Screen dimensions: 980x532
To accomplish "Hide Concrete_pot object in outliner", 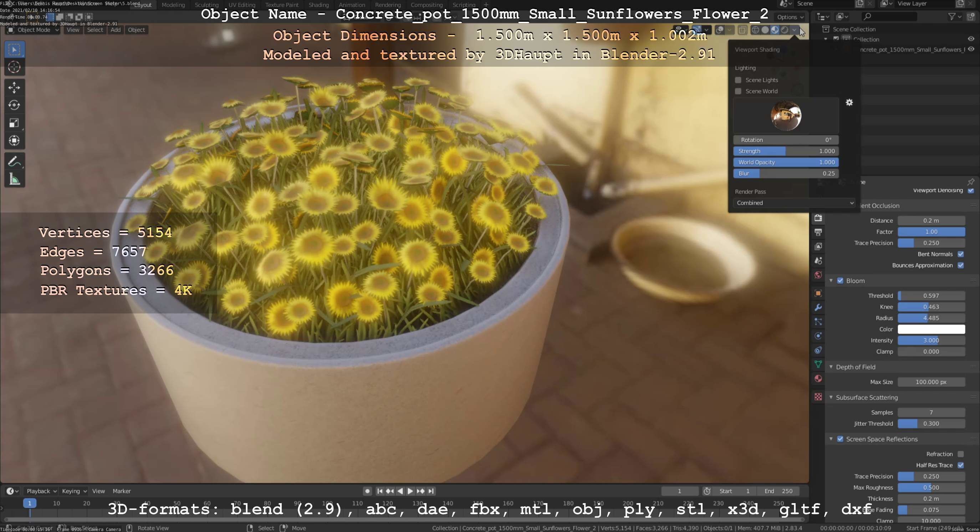I will pyautogui.click(x=971, y=49).
